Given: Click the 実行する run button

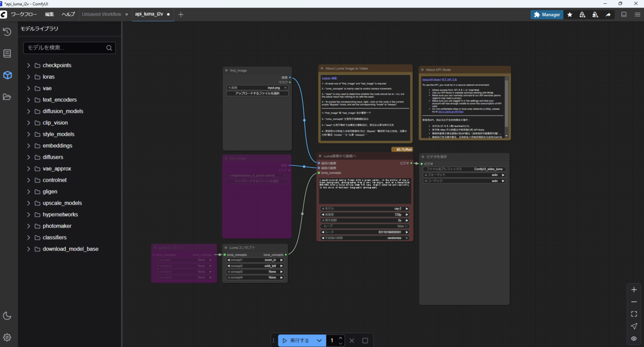Looking at the screenshot, I should pyautogui.click(x=296, y=341).
